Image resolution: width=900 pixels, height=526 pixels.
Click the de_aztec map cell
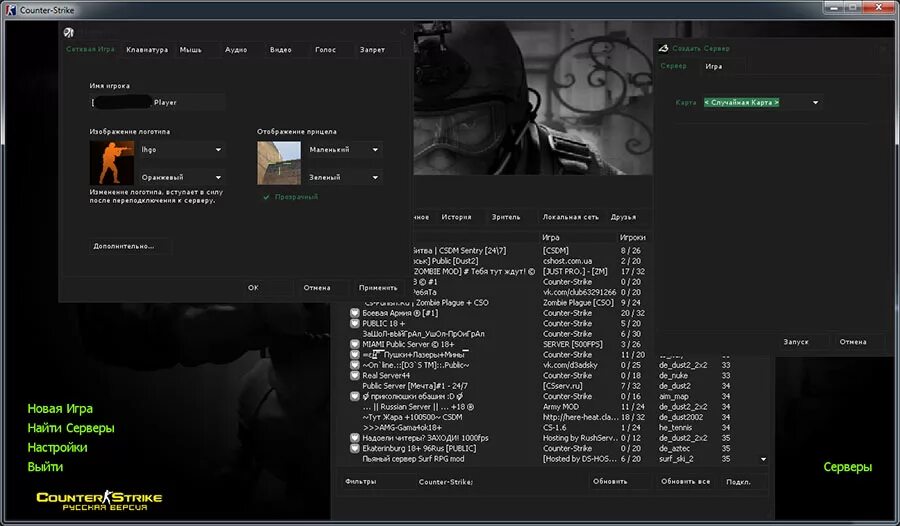(x=674, y=448)
